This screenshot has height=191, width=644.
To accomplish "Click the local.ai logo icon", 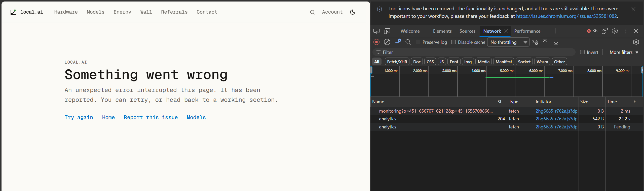I will 13,12.
